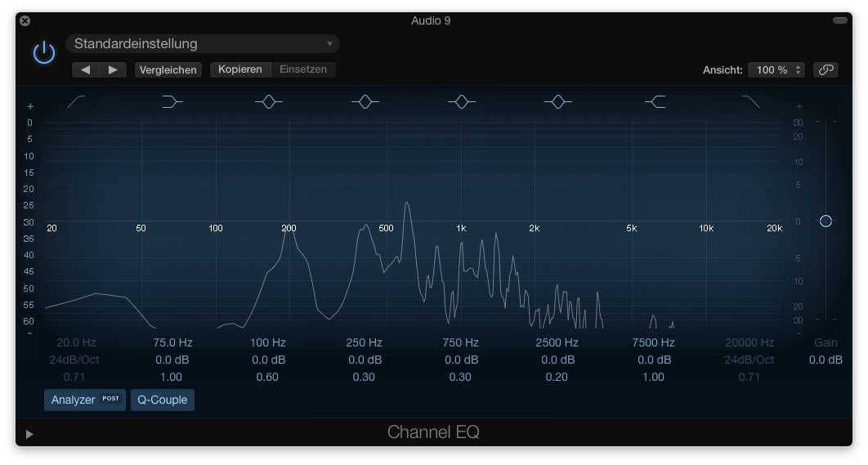Go to the previous preset
The image size is (868, 465).
tap(85, 69)
